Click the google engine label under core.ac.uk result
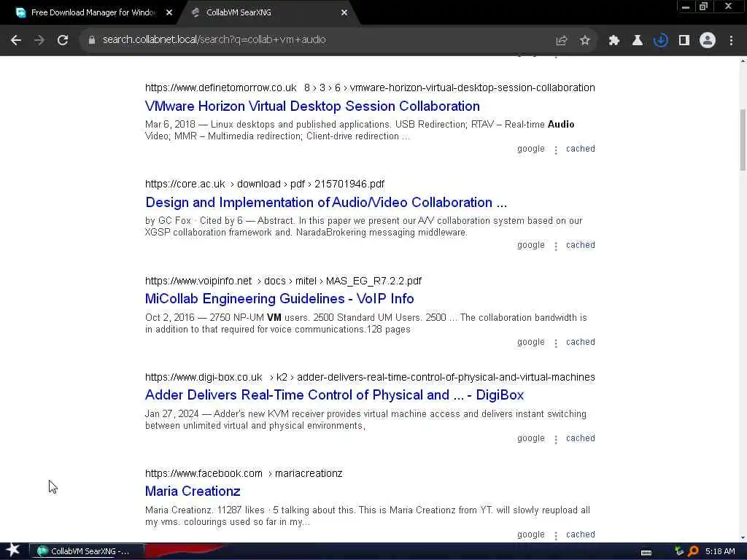The width and height of the screenshot is (747, 560). pyautogui.click(x=531, y=245)
